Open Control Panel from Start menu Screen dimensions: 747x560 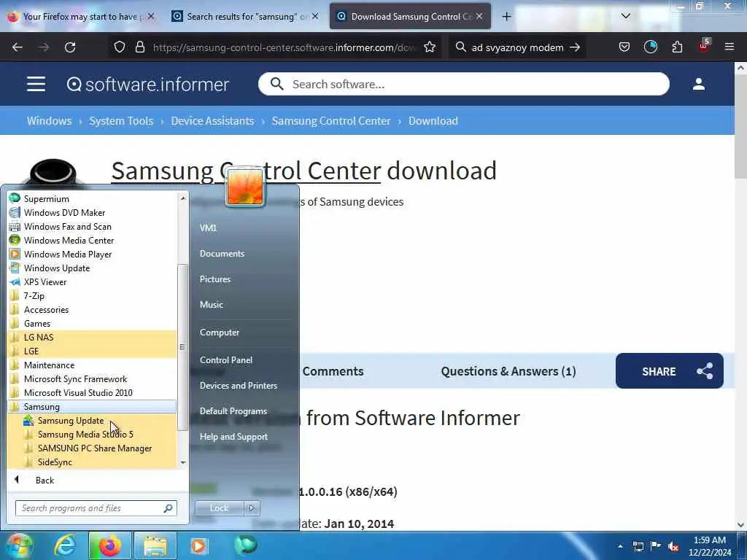pos(226,360)
